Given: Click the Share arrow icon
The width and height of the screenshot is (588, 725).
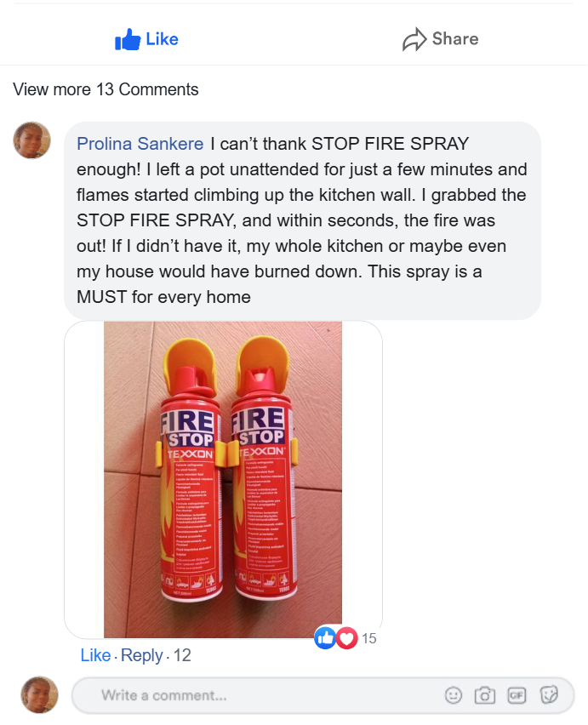Looking at the screenshot, I should [414, 39].
